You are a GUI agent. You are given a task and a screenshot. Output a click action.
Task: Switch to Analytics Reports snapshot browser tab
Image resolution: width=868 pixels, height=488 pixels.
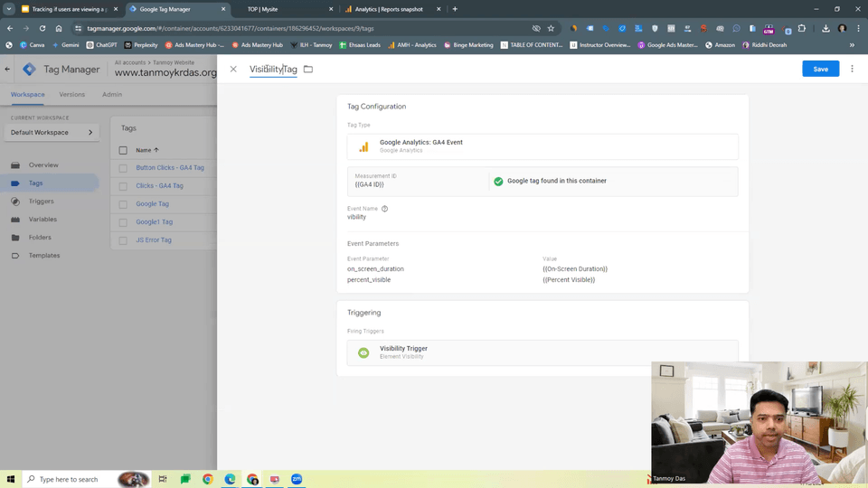pos(392,9)
